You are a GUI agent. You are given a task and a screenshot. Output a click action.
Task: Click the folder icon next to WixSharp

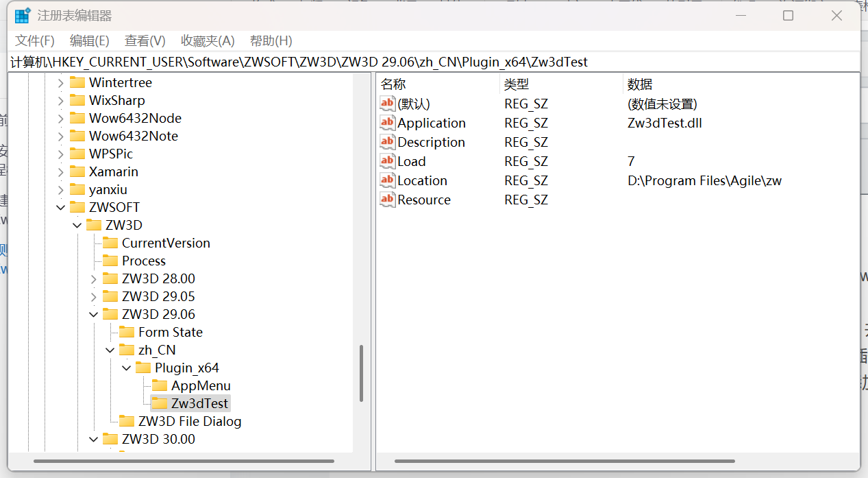tap(77, 100)
